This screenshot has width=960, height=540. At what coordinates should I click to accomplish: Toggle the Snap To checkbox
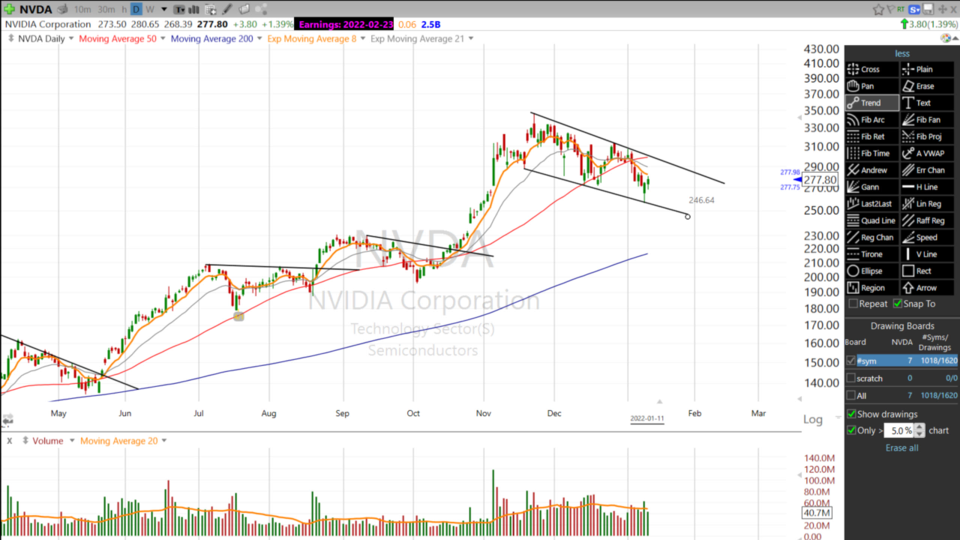pos(898,304)
